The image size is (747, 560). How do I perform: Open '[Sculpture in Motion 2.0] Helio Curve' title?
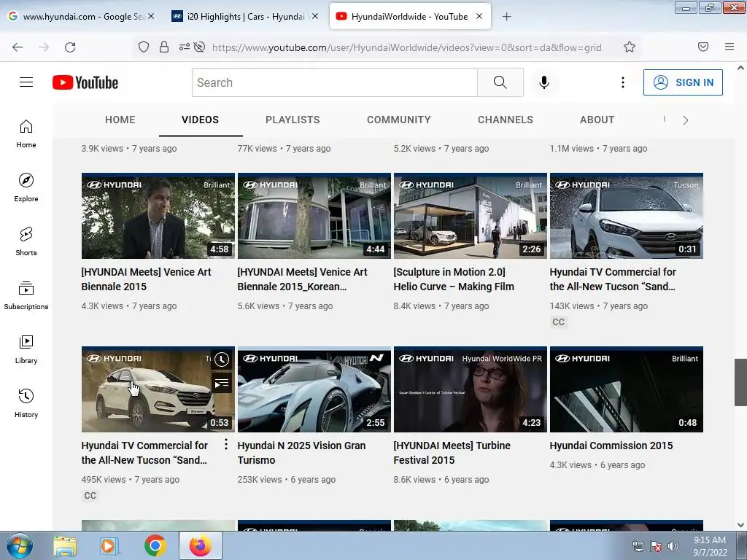pos(454,279)
